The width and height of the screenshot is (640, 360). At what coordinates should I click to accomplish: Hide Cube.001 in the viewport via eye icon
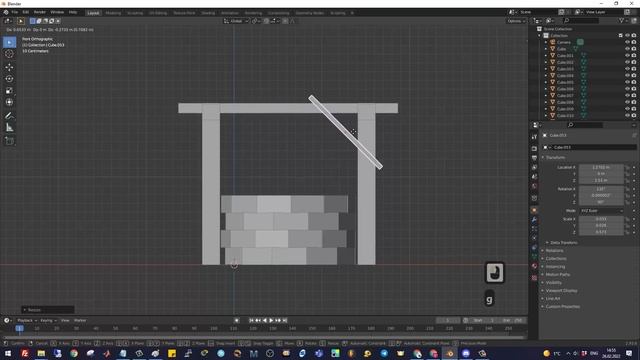coord(627,56)
